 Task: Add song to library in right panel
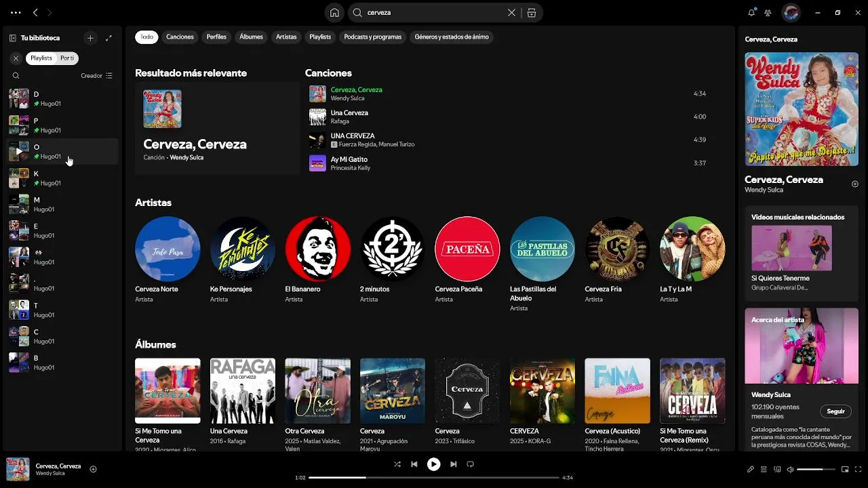click(x=854, y=184)
